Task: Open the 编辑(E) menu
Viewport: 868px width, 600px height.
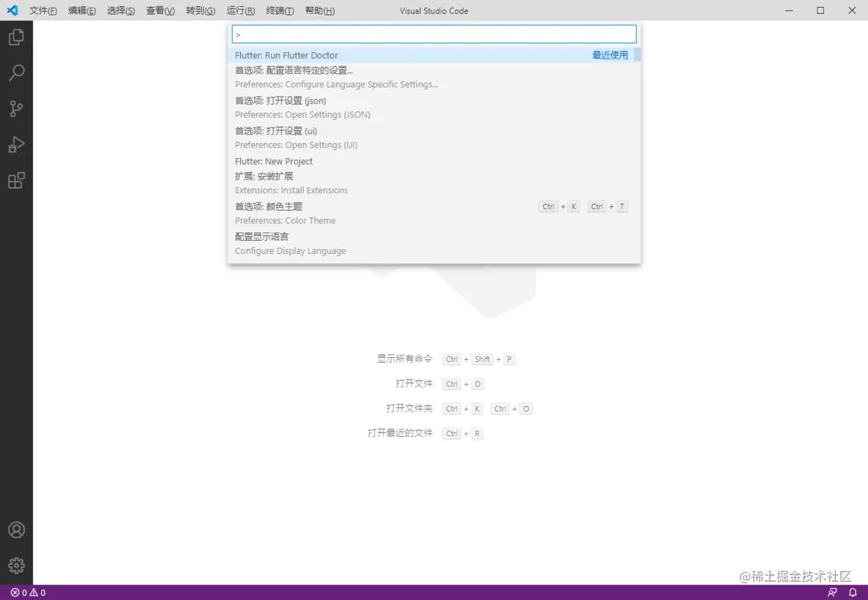Action: [x=82, y=11]
